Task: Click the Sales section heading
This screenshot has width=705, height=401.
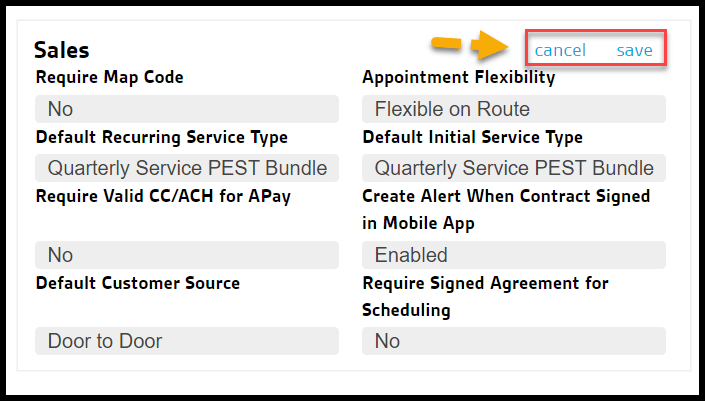Action: click(x=62, y=50)
